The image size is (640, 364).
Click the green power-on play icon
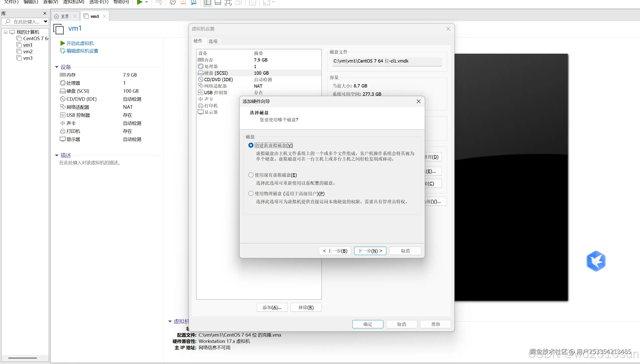click(140, 2)
